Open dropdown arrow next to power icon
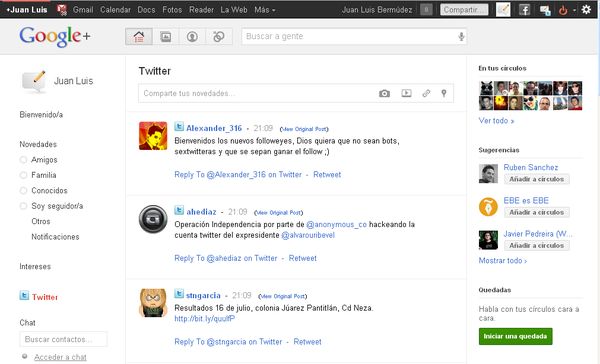600x364 pixels. [574, 10]
